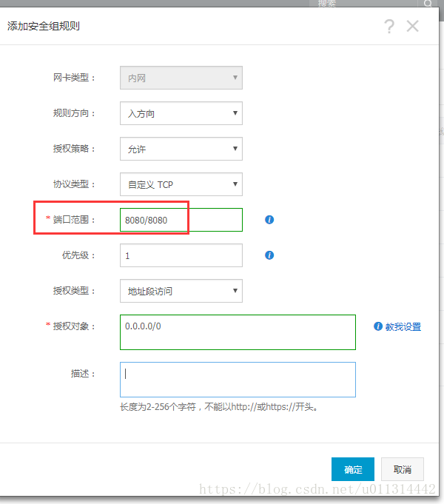444x504 pixels.
Task: Click the 授权对象 textbox with 0.0.0.0/0
Action: 238,332
